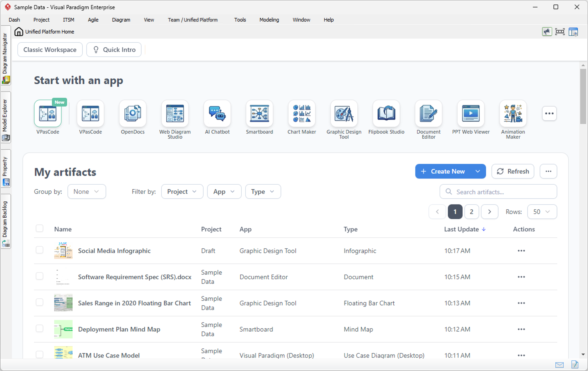Open Web Diagram Studio app
The image size is (588, 371).
[175, 114]
